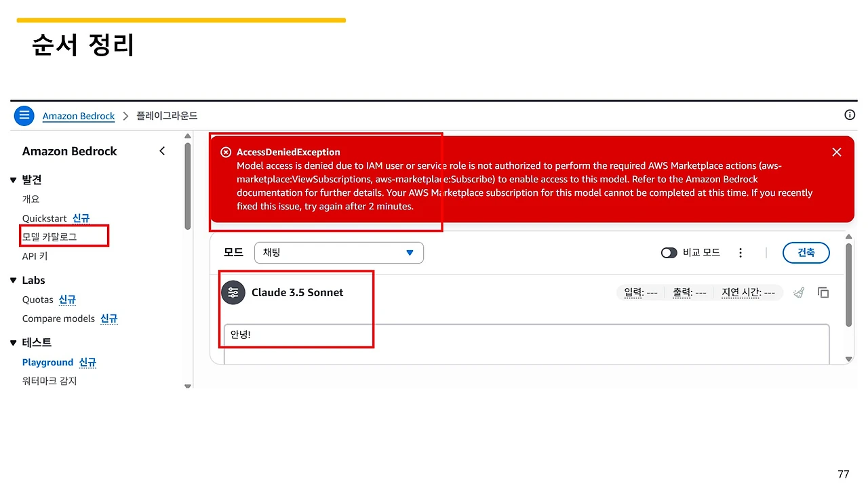
Task: Click the 입력: --- token counter
Action: [641, 293]
